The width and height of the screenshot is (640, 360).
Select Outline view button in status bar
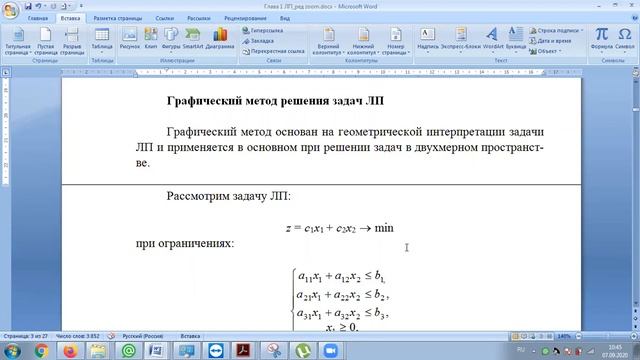pos(541,336)
